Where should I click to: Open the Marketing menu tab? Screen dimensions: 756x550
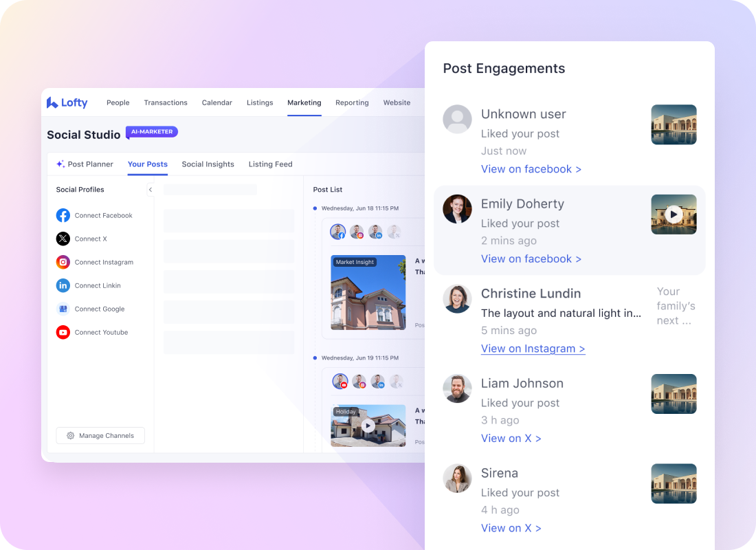(304, 102)
